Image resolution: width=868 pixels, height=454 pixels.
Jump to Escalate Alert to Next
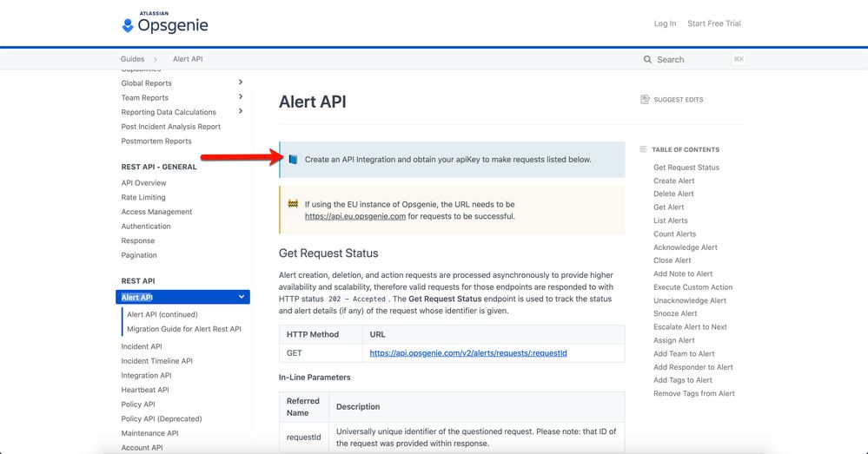click(x=690, y=326)
